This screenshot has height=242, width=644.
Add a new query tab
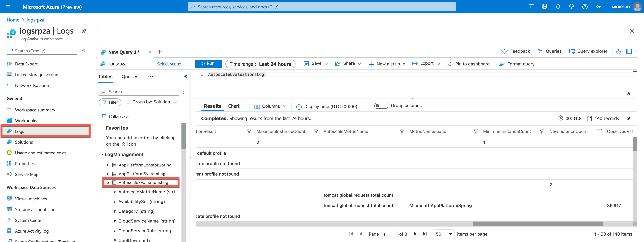click(159, 52)
